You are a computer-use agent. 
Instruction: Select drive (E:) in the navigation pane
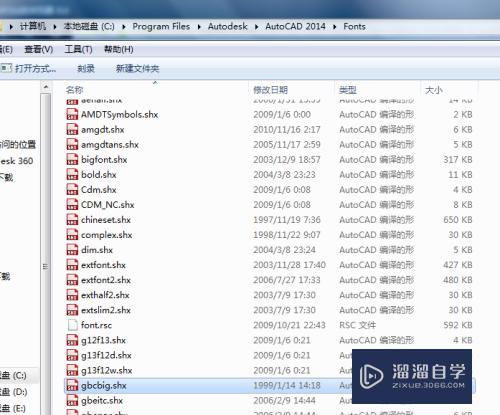click(x=13, y=408)
